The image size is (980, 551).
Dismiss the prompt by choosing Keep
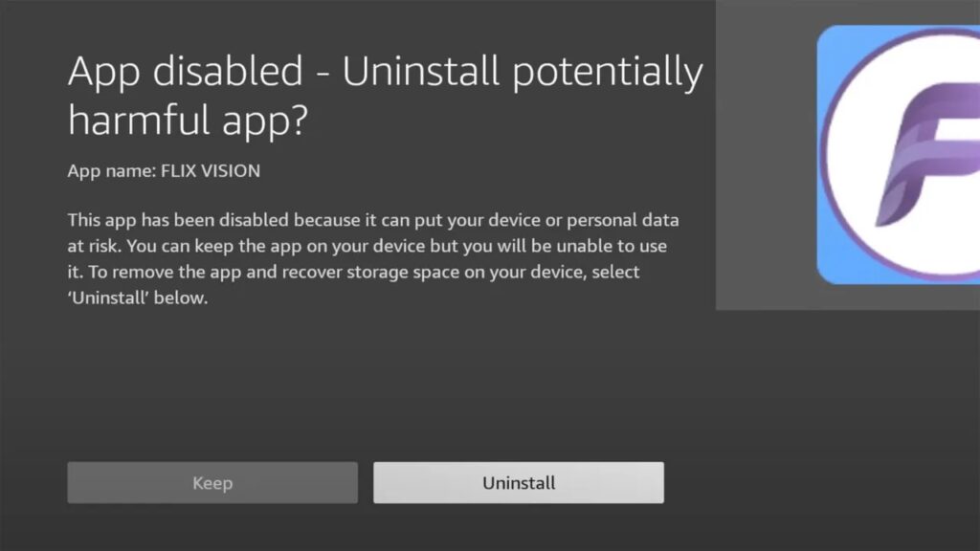click(211, 482)
